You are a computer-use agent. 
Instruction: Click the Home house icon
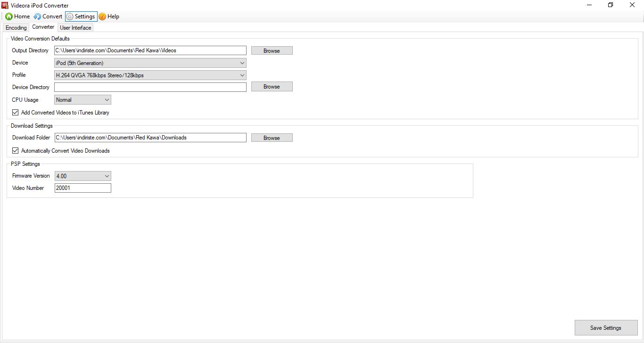9,16
